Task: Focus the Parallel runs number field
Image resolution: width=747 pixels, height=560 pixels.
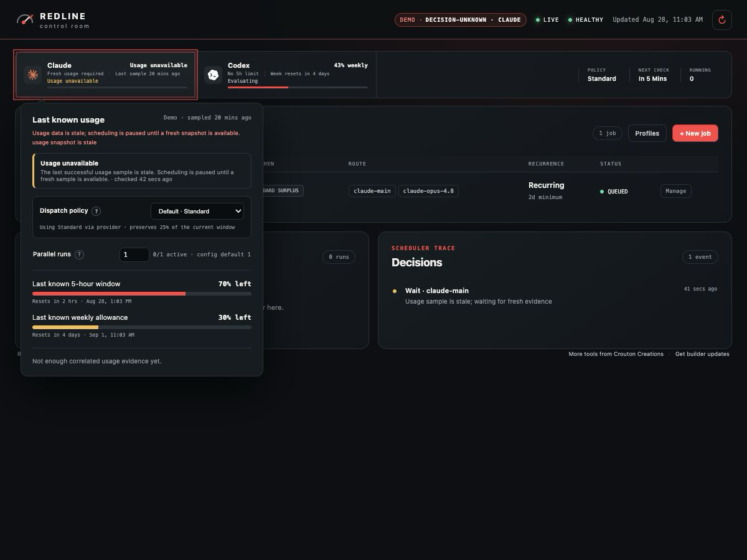Action: (x=134, y=254)
